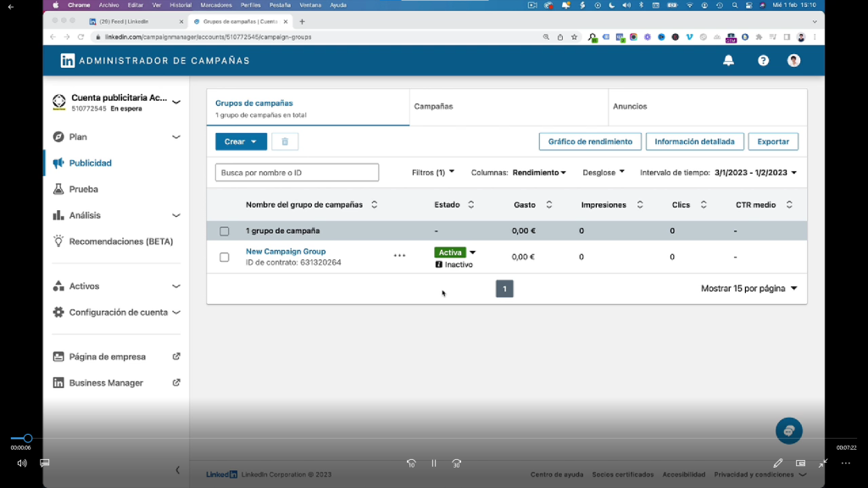868x488 pixels.
Task: Open the Filtros (1) dropdown
Action: [x=433, y=173]
